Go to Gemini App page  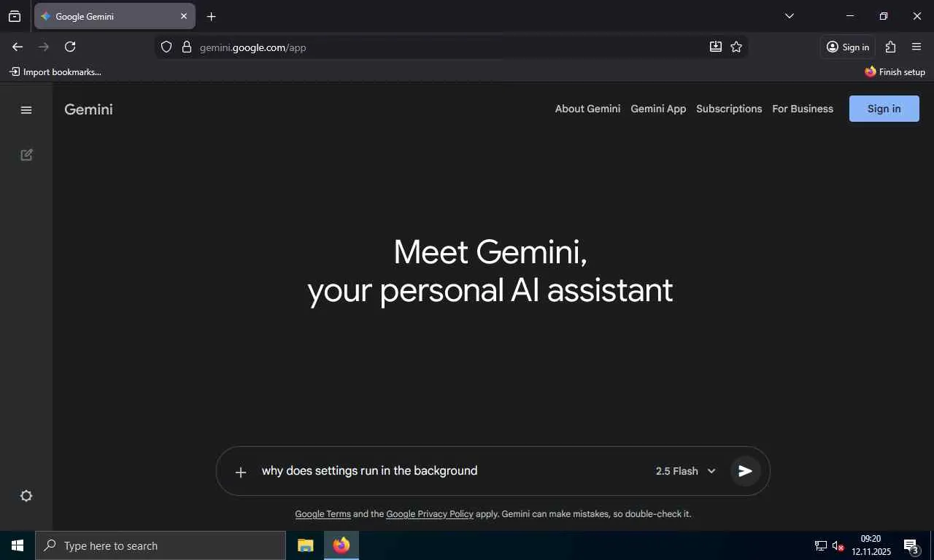click(x=658, y=109)
